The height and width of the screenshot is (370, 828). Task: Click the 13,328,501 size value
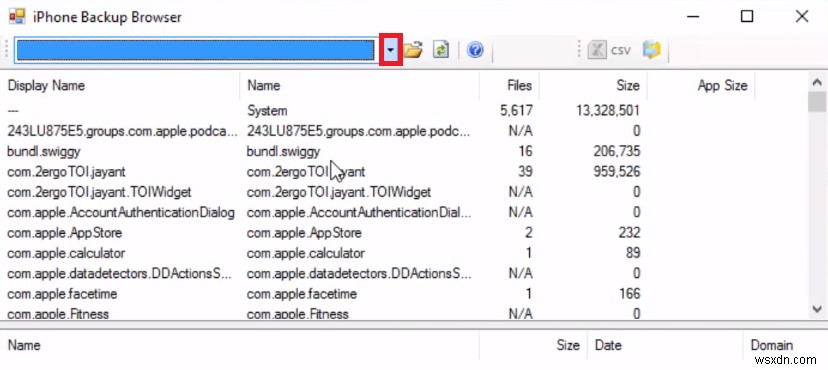click(608, 111)
